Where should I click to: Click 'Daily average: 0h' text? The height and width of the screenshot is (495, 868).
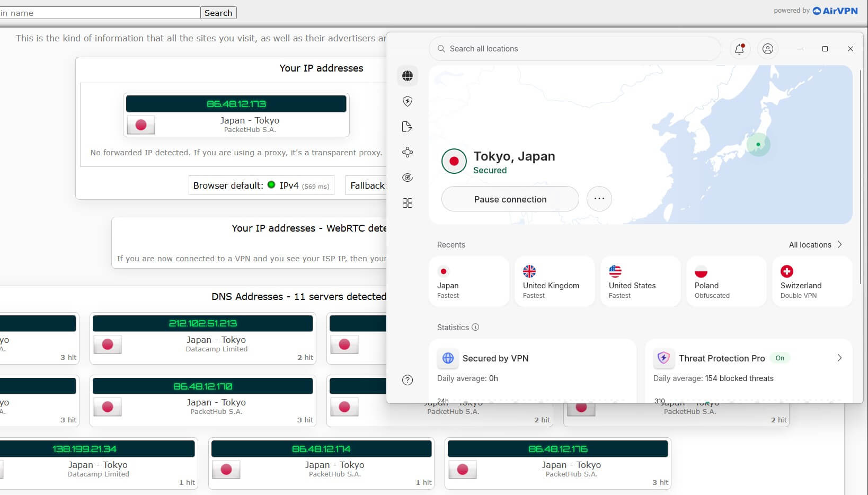click(467, 378)
